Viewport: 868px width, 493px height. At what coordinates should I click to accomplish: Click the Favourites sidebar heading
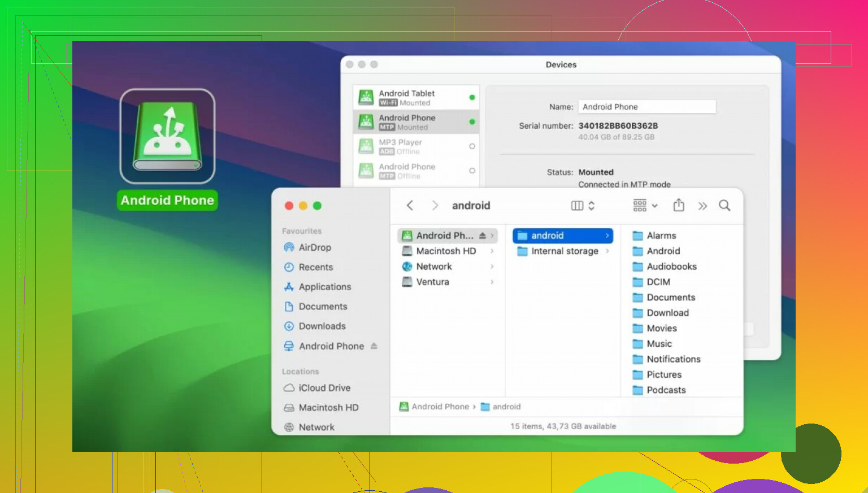(x=302, y=231)
